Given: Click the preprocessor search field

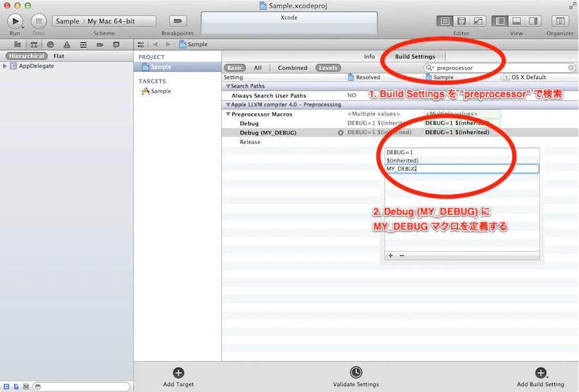Looking at the screenshot, I should [x=500, y=68].
